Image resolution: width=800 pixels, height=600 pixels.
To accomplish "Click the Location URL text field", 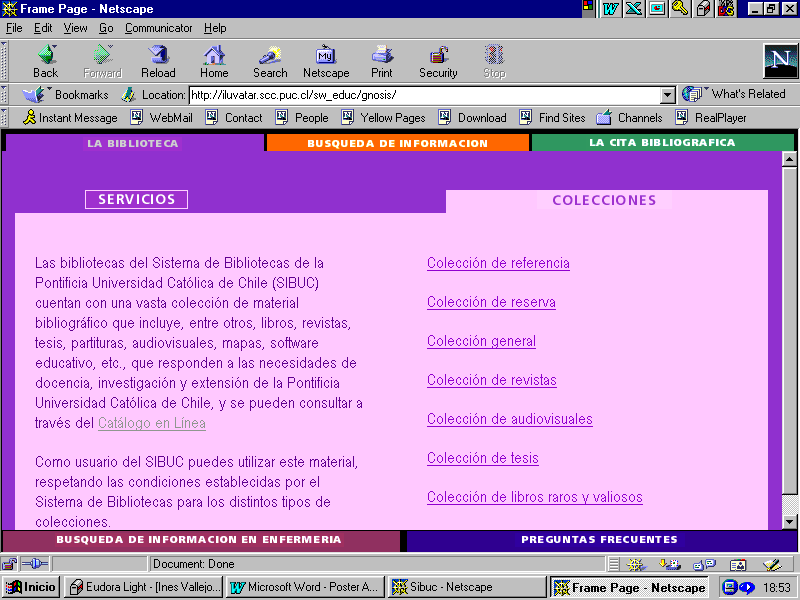I will [x=424, y=95].
